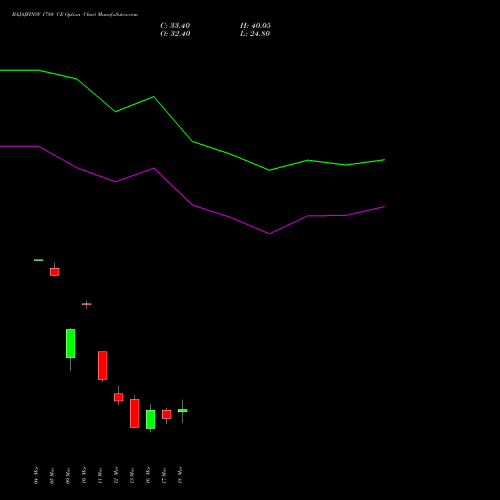Click the purple lower indicator line
The width and height of the screenshot is (500, 500).
(192, 205)
